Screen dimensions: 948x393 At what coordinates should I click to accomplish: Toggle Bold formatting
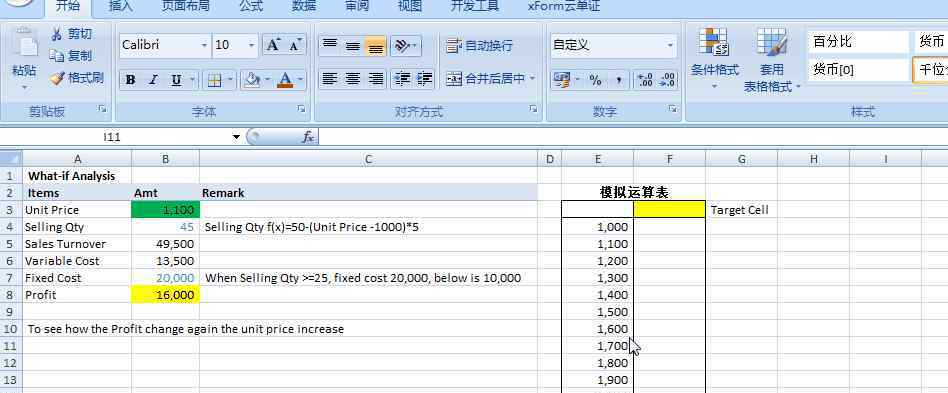pyautogui.click(x=130, y=80)
